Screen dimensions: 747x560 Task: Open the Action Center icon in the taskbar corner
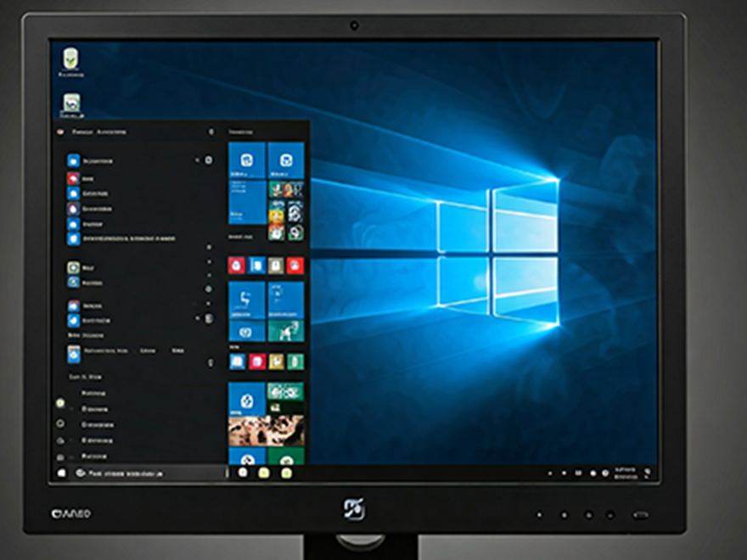pyautogui.click(x=648, y=471)
